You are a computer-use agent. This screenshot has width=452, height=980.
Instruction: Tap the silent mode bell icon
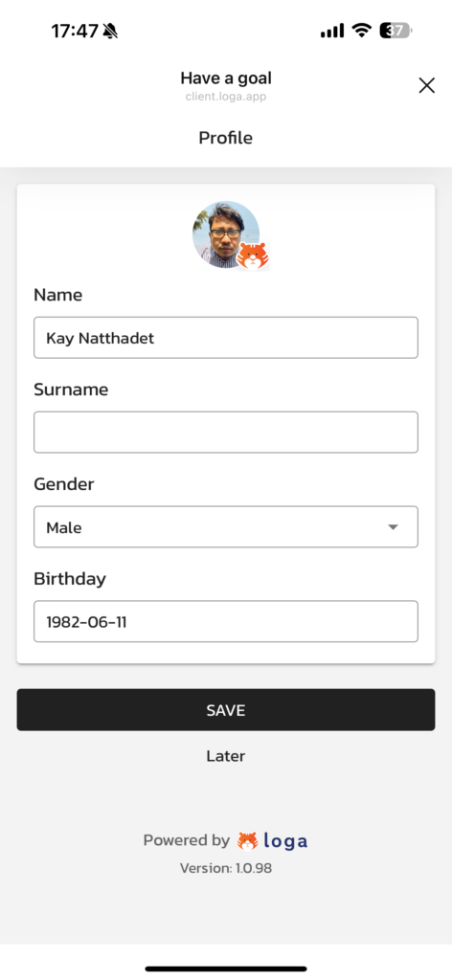(x=111, y=30)
